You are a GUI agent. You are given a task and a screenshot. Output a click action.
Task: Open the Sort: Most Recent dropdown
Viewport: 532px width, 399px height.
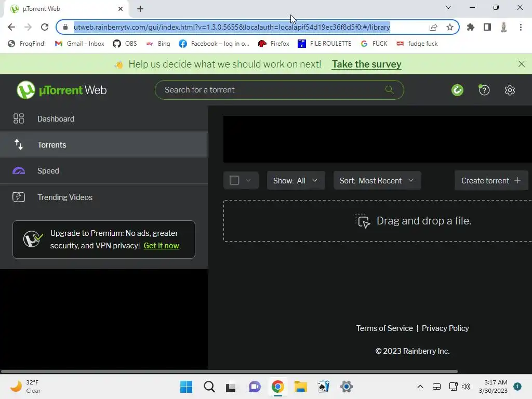(377, 180)
